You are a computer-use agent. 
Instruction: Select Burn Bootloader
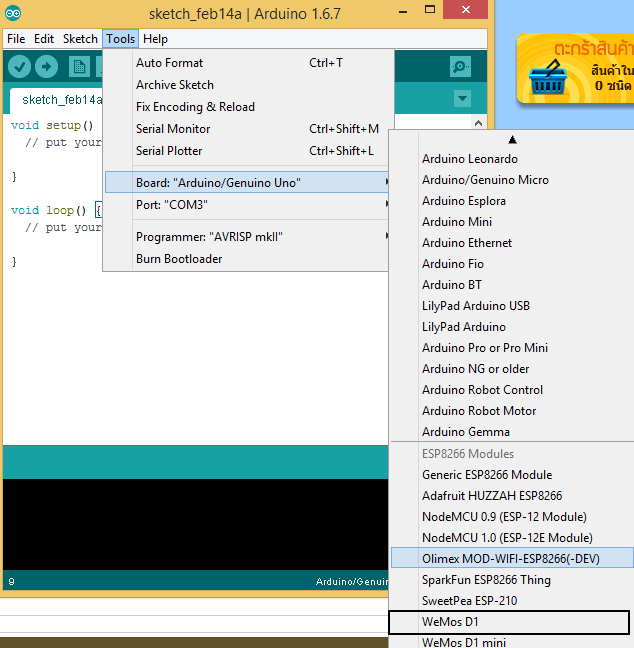pyautogui.click(x=246, y=259)
